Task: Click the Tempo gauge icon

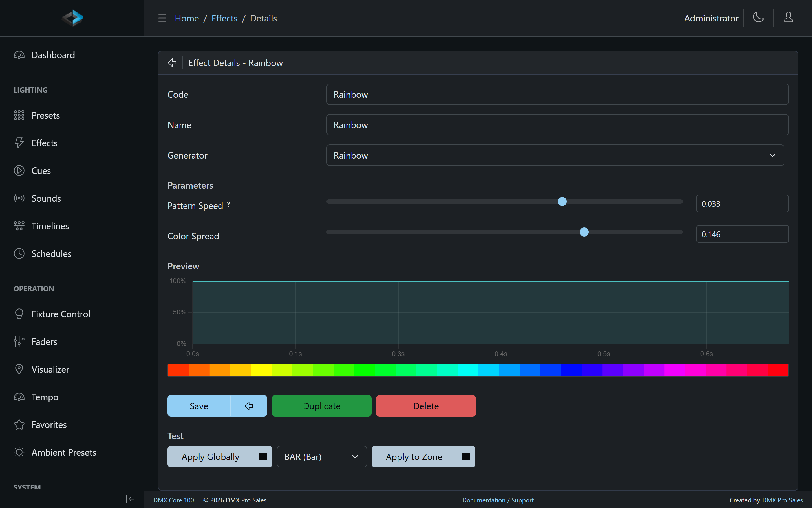Action: (x=19, y=397)
